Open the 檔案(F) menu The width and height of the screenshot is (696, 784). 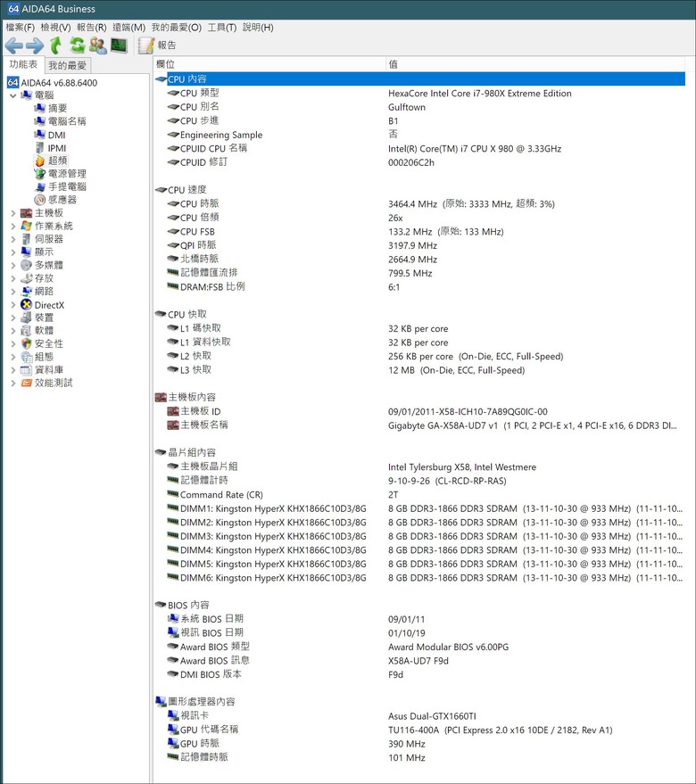click(20, 27)
